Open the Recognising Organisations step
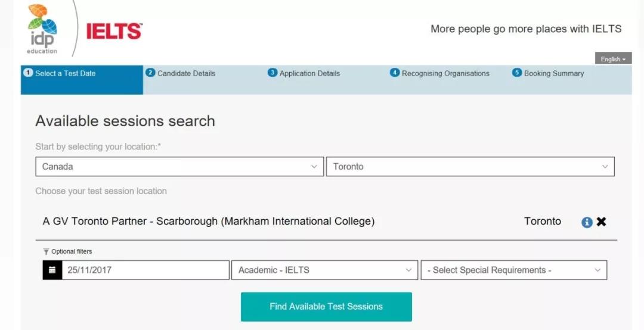Image resolution: width=644 pixels, height=330 pixels. (x=445, y=74)
